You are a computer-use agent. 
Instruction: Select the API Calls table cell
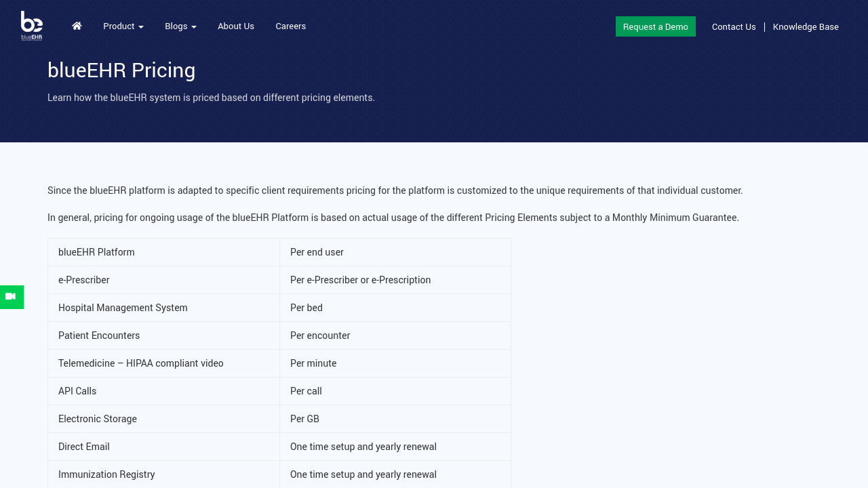pyautogui.click(x=77, y=391)
